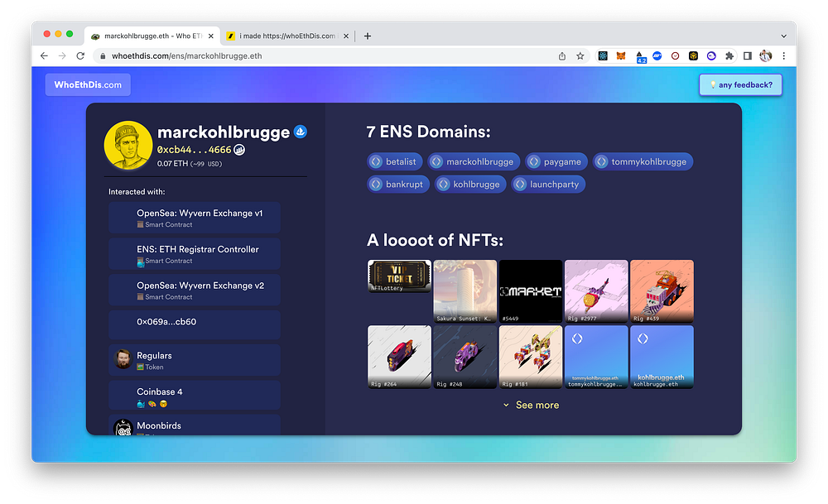Open the yellow cube extension icon

(x=693, y=56)
